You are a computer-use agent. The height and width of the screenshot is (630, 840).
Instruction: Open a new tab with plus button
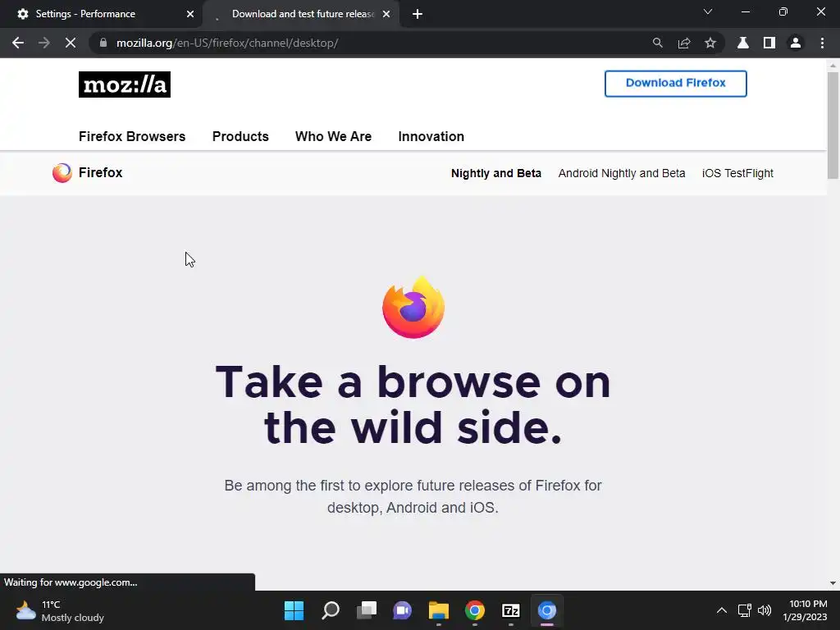tap(418, 14)
